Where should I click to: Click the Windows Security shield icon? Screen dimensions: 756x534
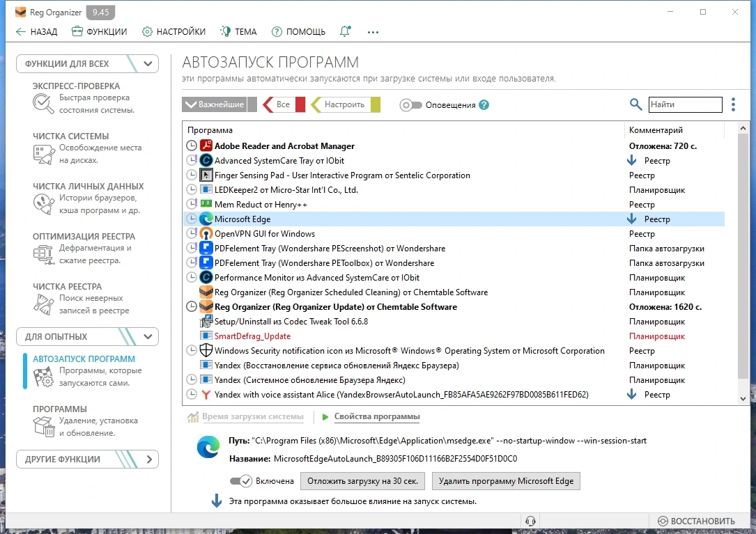[x=206, y=350]
